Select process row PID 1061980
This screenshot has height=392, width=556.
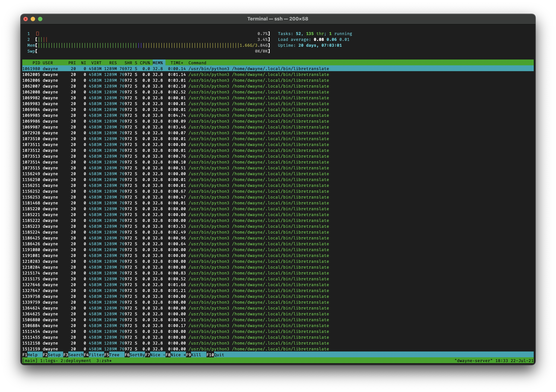[278, 69]
